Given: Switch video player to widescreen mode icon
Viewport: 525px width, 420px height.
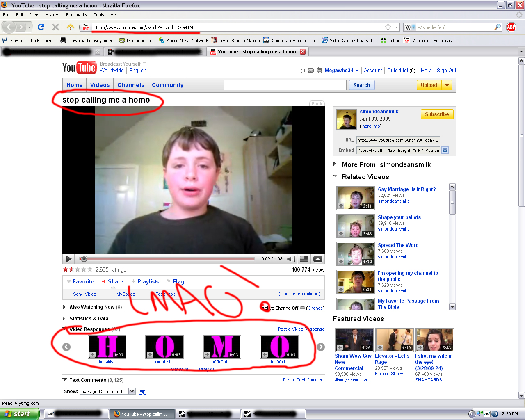Looking at the screenshot, I should click(304, 259).
